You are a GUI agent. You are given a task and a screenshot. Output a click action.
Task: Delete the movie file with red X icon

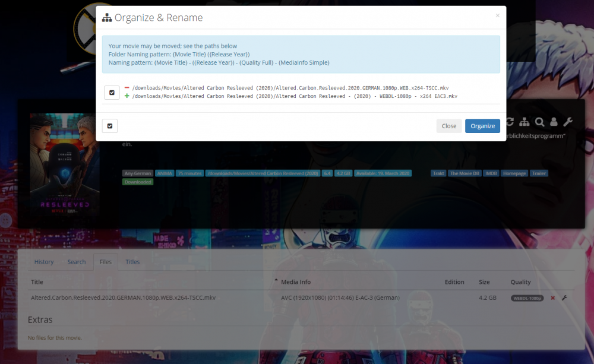[x=552, y=298]
